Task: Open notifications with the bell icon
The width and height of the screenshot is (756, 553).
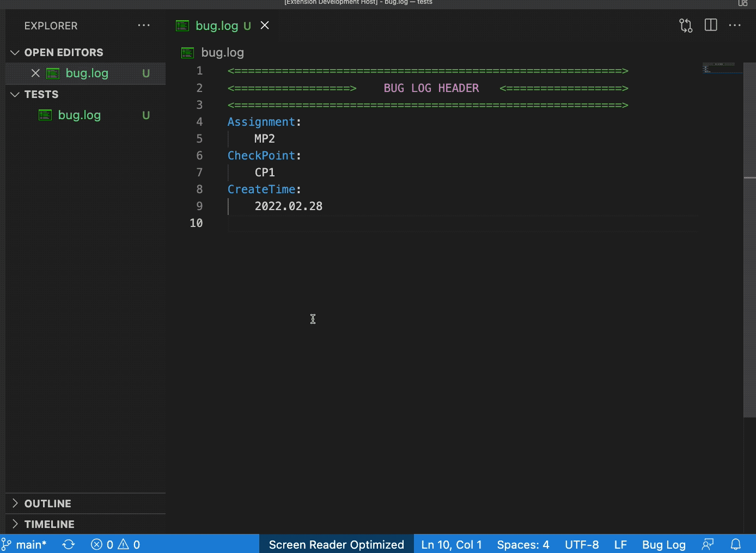Action: pos(736,544)
